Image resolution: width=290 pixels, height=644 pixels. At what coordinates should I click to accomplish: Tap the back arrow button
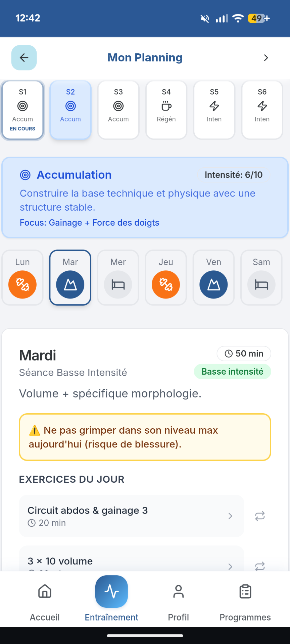coord(24,58)
